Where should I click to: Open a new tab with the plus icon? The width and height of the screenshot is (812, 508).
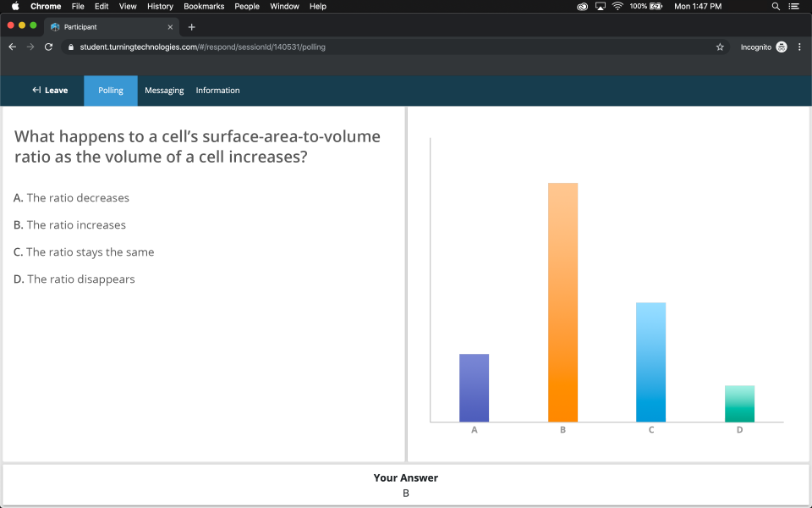pyautogui.click(x=191, y=26)
